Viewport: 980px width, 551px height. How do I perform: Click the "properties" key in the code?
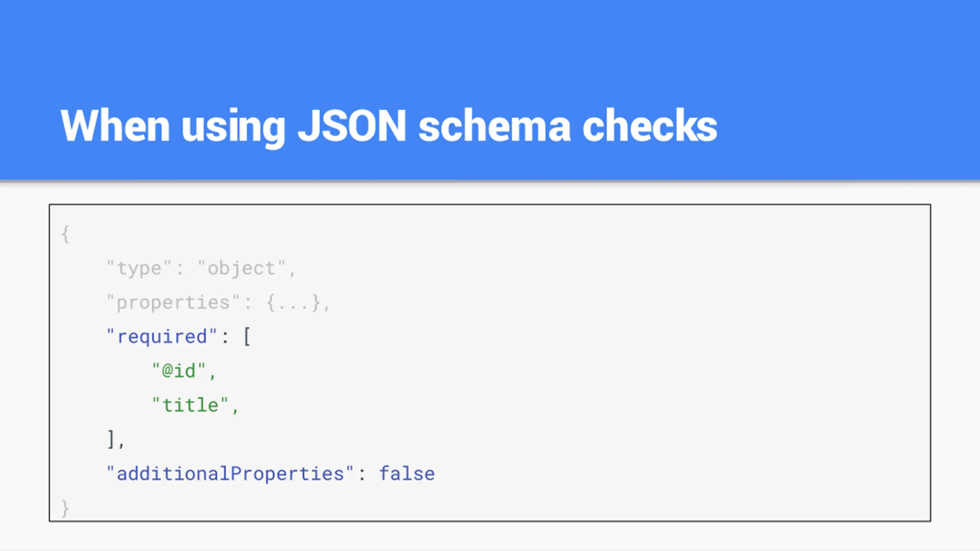[x=173, y=303]
